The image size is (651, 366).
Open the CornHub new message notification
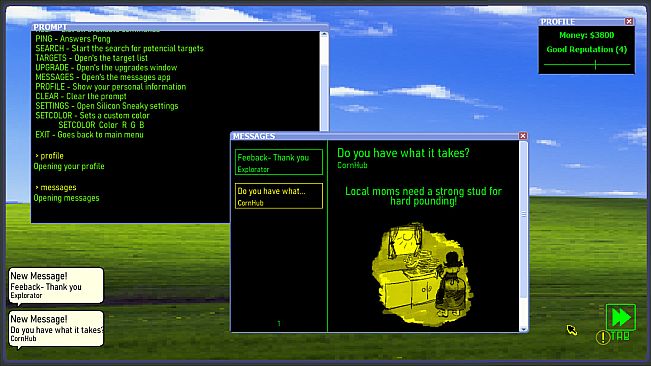(x=56, y=329)
